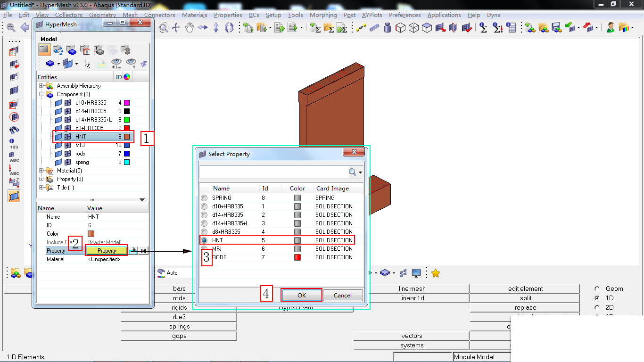Viewport: 644px width, 362px height.
Task: Click the yellow Property value button
Action: click(x=107, y=251)
